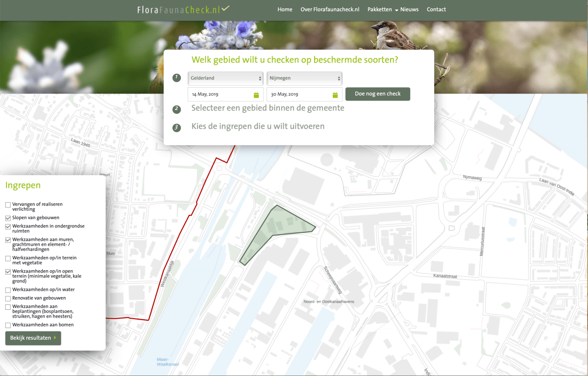This screenshot has width=588, height=376.
Task: Click the end date field '30 May, 2019'
Action: (304, 95)
